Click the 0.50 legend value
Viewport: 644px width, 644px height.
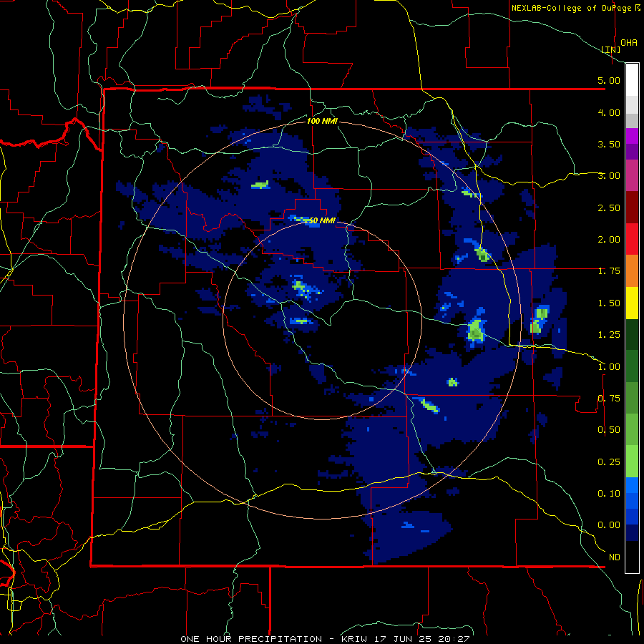tap(609, 430)
